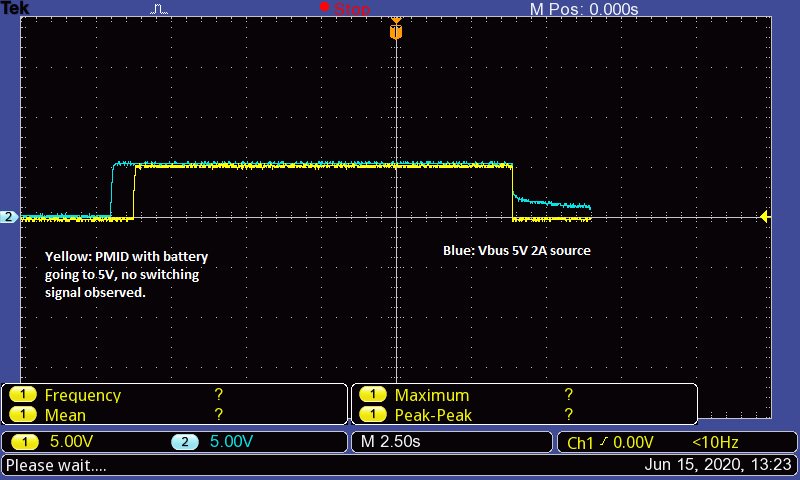Click the question mark value beside Frequency

[218, 394]
